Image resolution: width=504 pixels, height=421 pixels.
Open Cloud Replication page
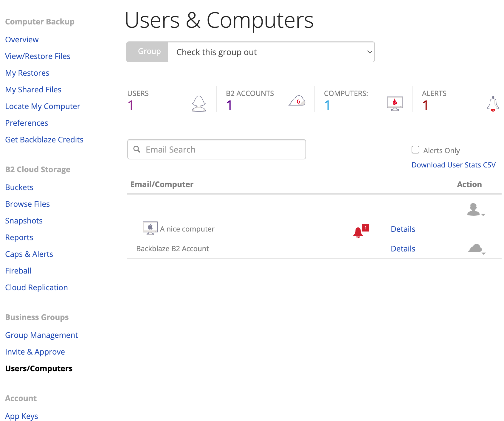click(x=36, y=287)
